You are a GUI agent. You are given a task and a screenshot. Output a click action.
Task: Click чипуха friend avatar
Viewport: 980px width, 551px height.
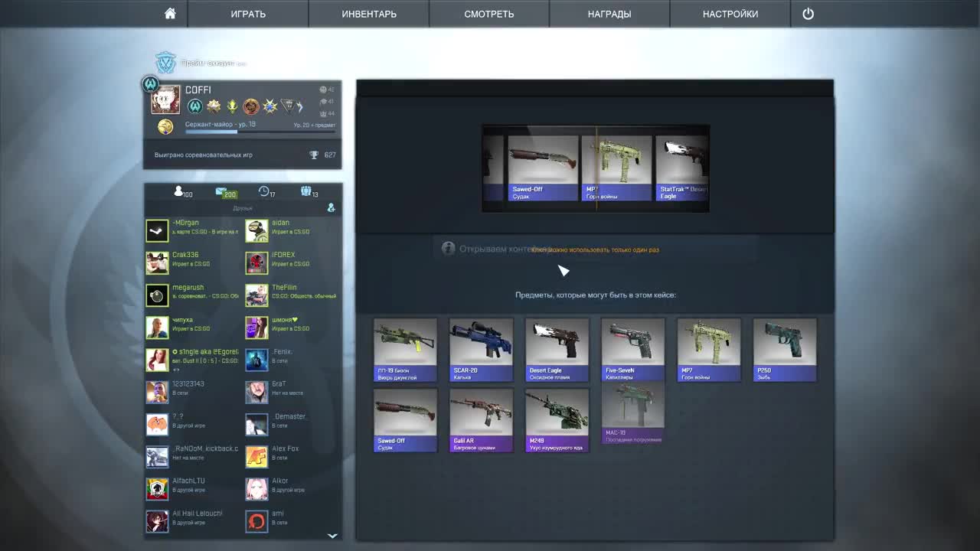coord(157,328)
